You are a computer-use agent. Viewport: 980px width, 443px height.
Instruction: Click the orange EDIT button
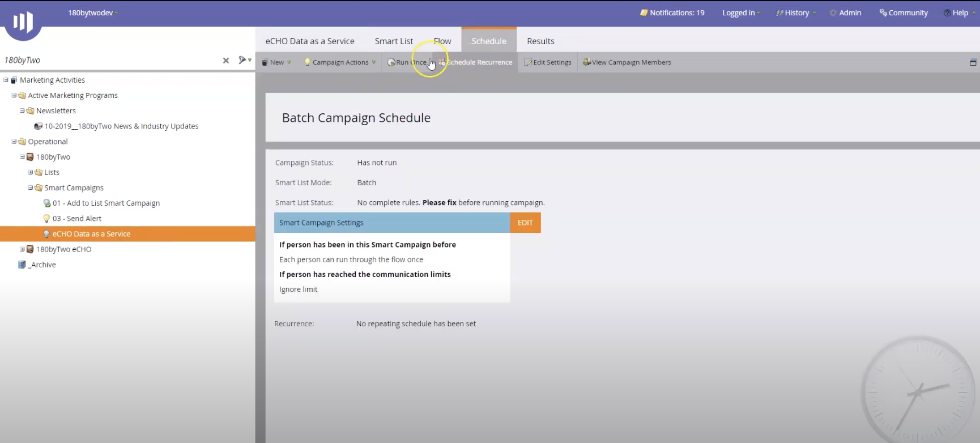525,223
